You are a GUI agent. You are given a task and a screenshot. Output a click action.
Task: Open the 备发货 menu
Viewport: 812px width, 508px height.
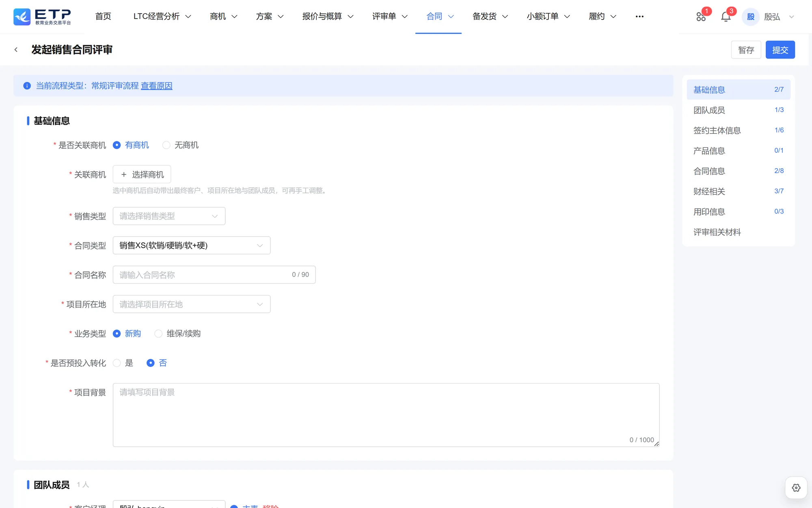[x=490, y=16]
